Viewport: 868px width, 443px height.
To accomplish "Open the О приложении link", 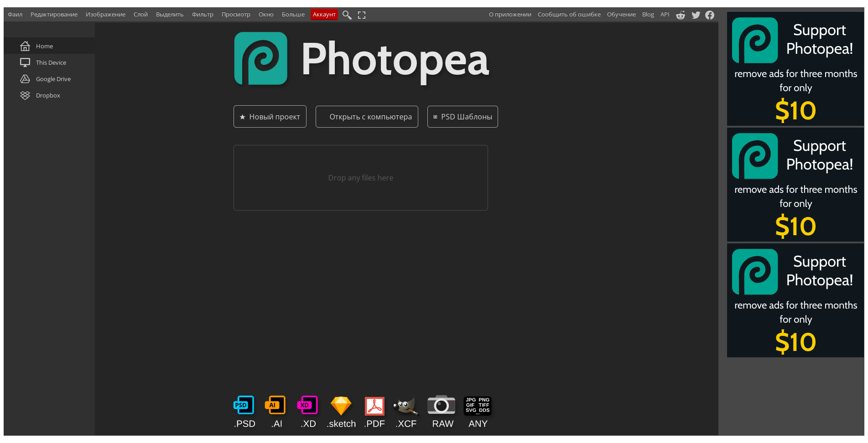I will pos(510,15).
